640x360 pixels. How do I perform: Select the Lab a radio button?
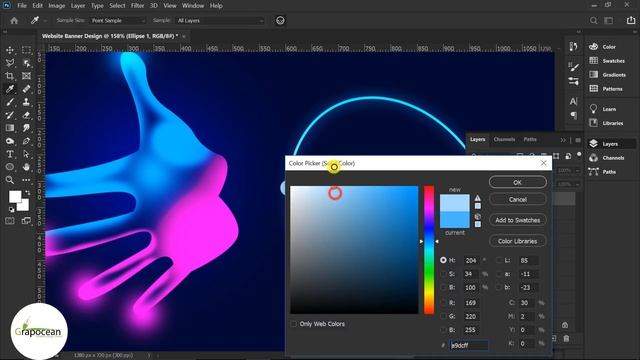499,274
